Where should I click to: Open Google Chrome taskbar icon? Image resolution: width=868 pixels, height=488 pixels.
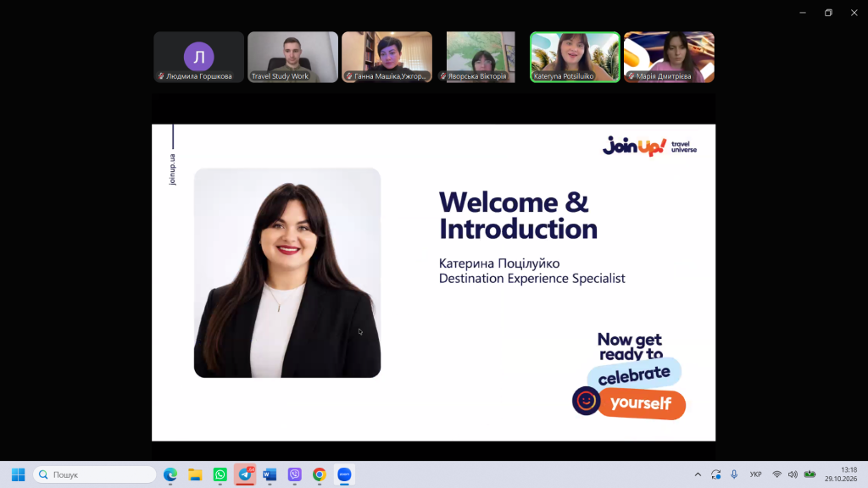coord(320,474)
